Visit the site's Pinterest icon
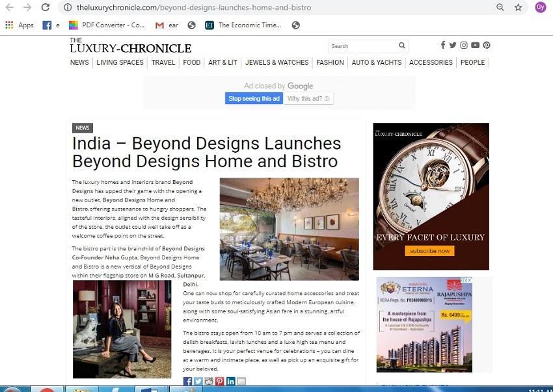This screenshot has height=392, width=553. tap(487, 45)
